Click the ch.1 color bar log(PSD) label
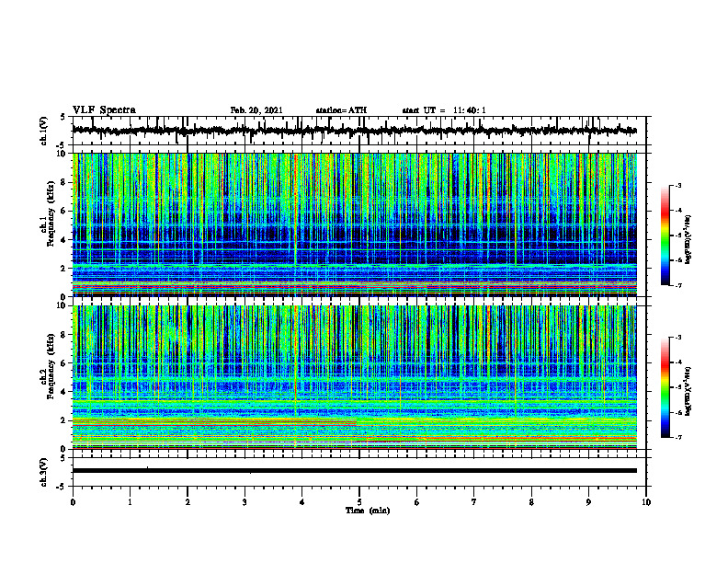Screen dimensions: 728x563 [x=688, y=239]
